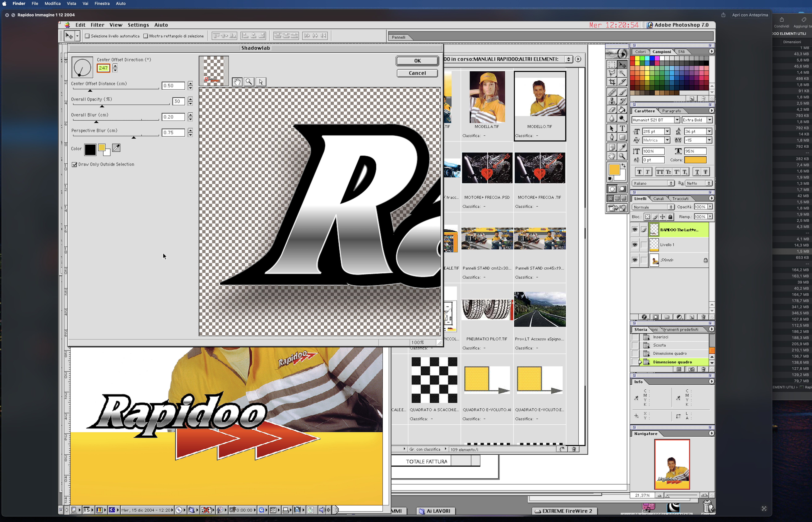Image resolution: width=812 pixels, height=522 pixels.
Task: Hide the Sfondo layer
Action: pos(635,260)
